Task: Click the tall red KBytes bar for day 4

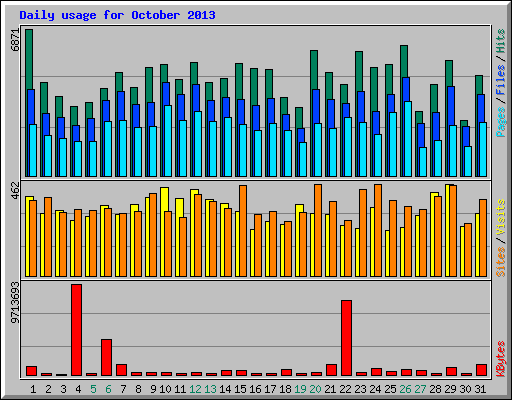Action: coord(76,330)
